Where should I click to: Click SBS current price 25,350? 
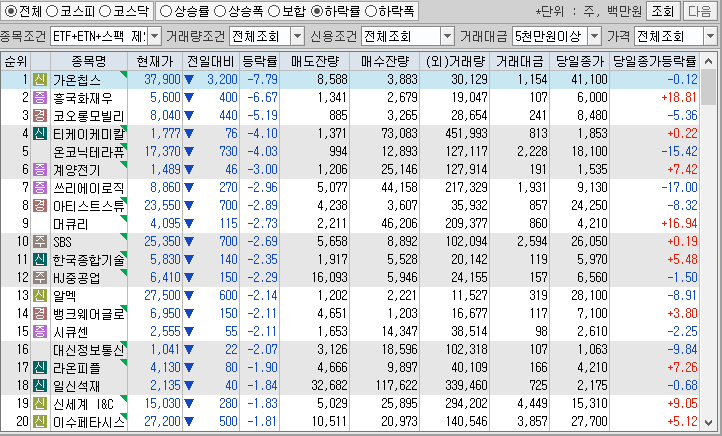pos(162,241)
